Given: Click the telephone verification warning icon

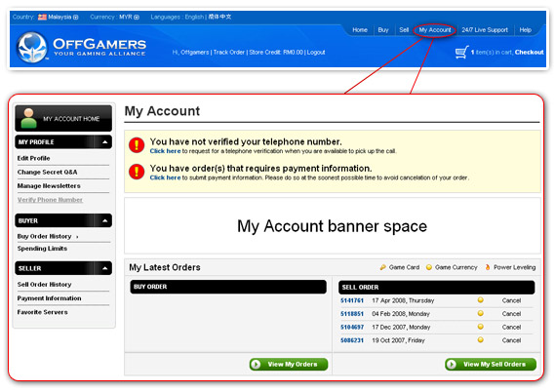Looking at the screenshot, I should pyautogui.click(x=137, y=145).
